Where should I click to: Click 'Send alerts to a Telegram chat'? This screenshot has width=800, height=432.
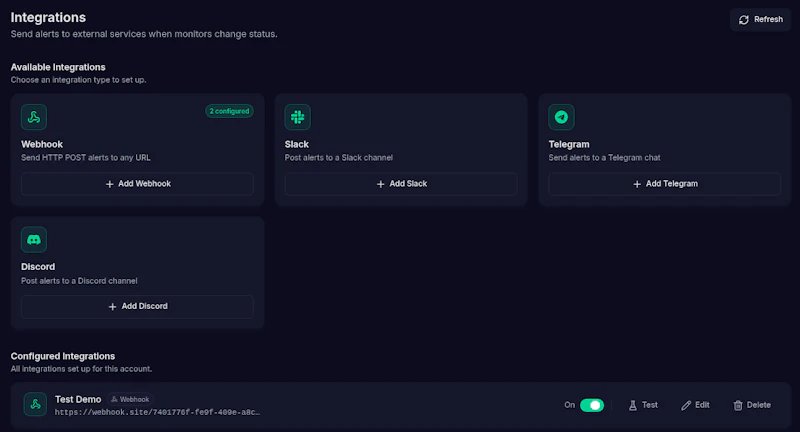point(605,158)
